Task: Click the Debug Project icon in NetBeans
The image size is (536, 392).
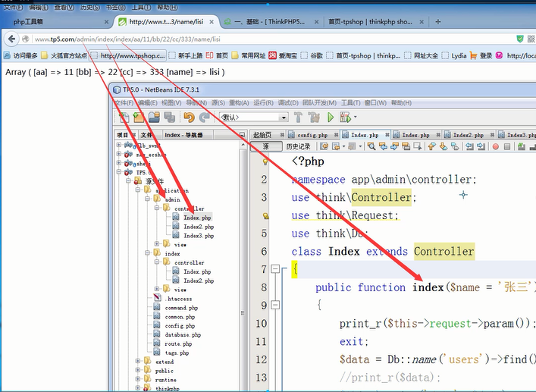Action: 345,118
